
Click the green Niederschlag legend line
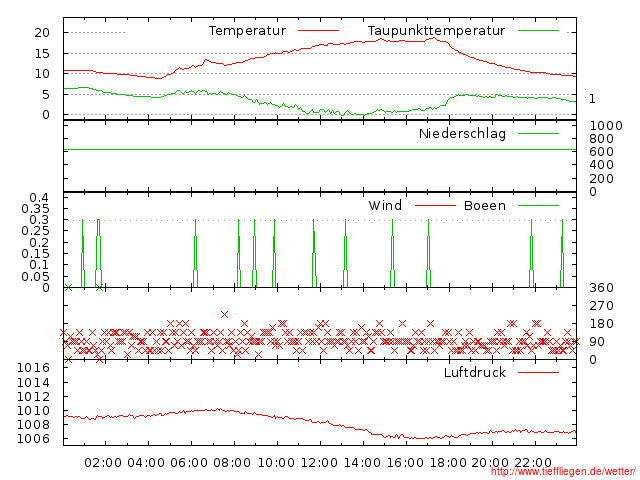(x=538, y=133)
